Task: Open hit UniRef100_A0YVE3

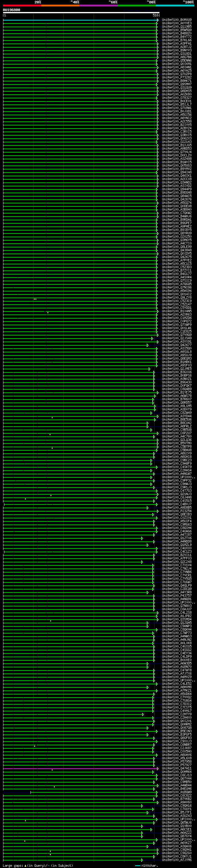Action: [x=177, y=23]
